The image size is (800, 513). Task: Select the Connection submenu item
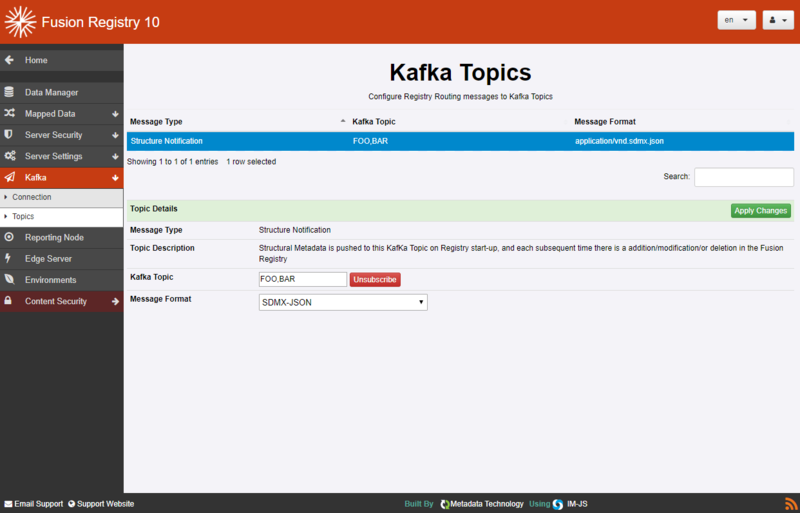click(x=61, y=197)
